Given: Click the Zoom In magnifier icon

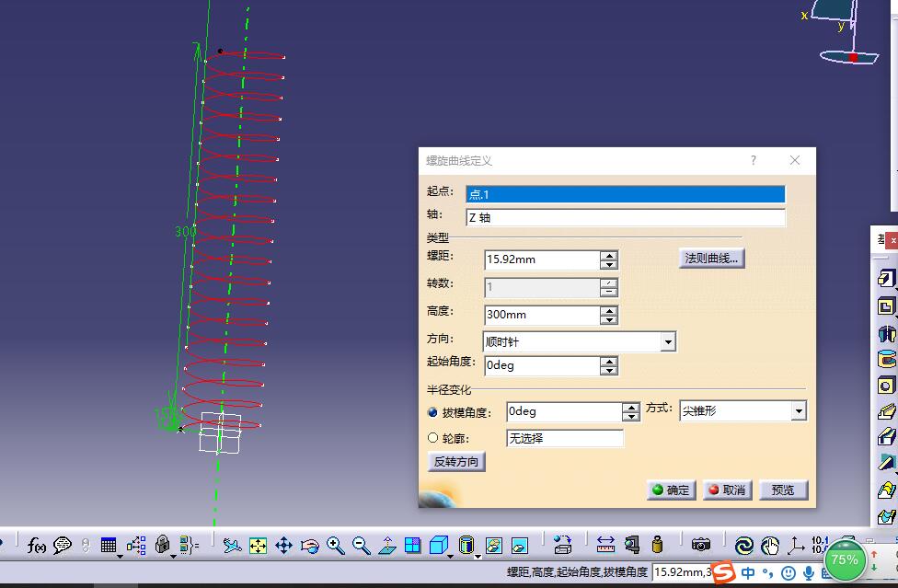Looking at the screenshot, I should (335, 545).
